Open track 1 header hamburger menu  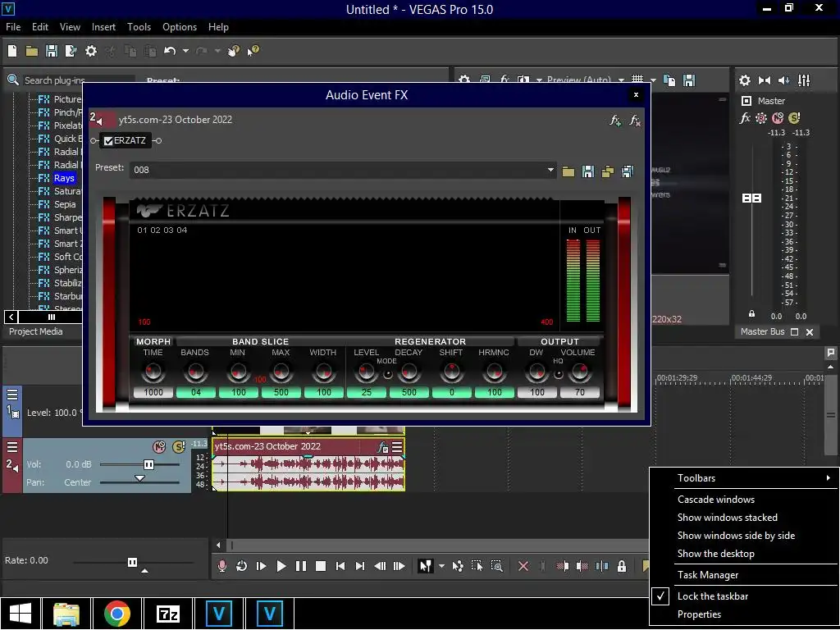pos(12,395)
